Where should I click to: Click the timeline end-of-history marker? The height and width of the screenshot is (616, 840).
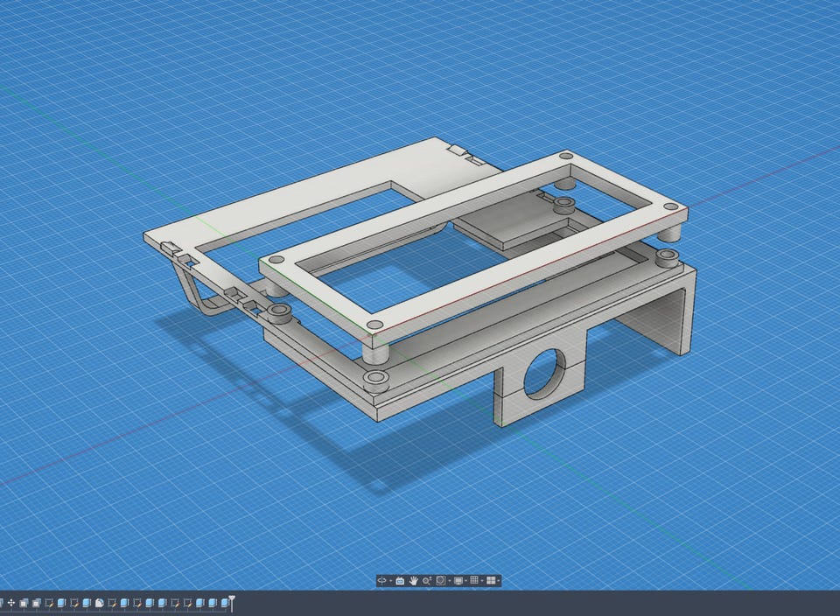[232, 603]
